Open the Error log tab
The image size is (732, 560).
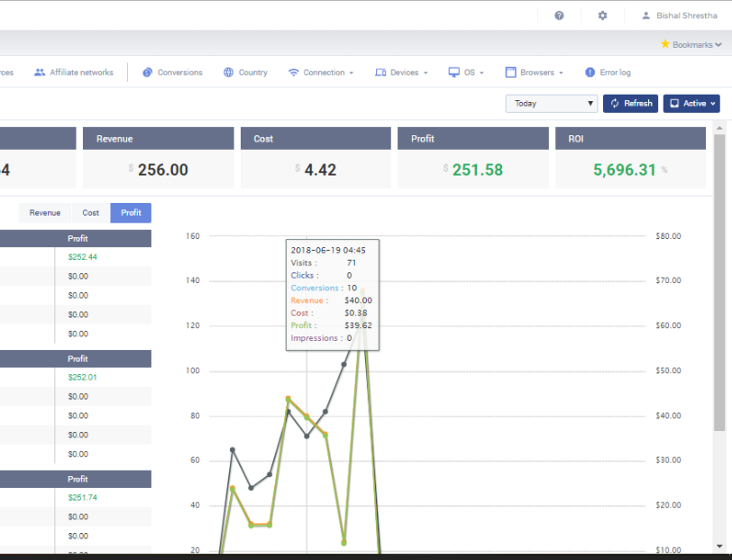608,72
